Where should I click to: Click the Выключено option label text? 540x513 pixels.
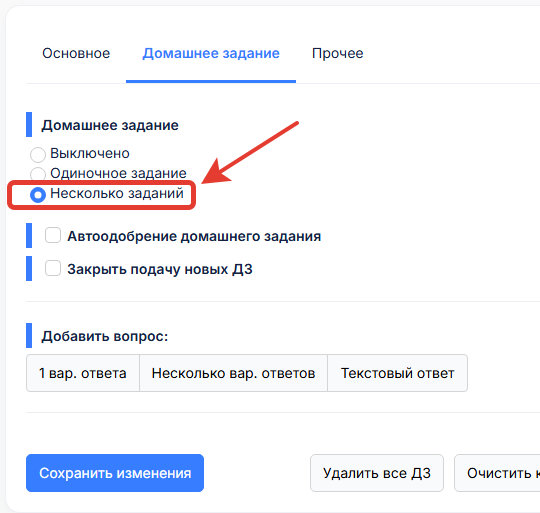point(90,153)
